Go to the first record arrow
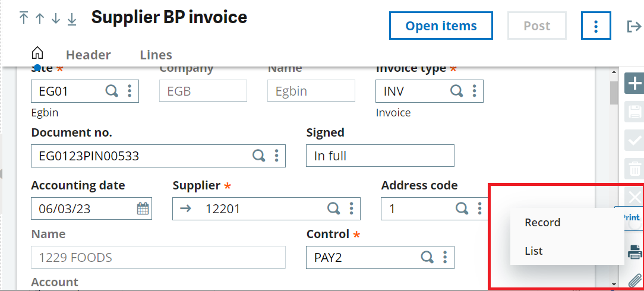 click(x=24, y=18)
